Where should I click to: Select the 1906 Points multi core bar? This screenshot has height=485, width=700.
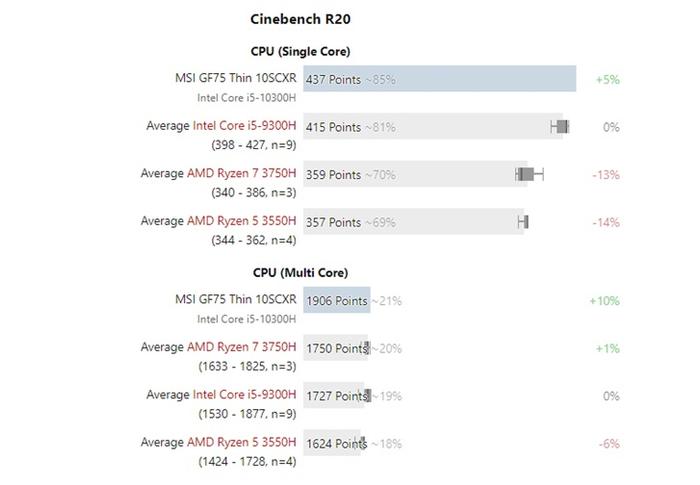pyautogui.click(x=337, y=300)
